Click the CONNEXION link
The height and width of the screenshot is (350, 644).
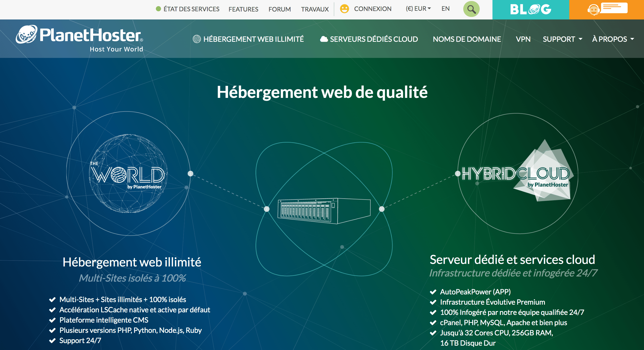372,8
